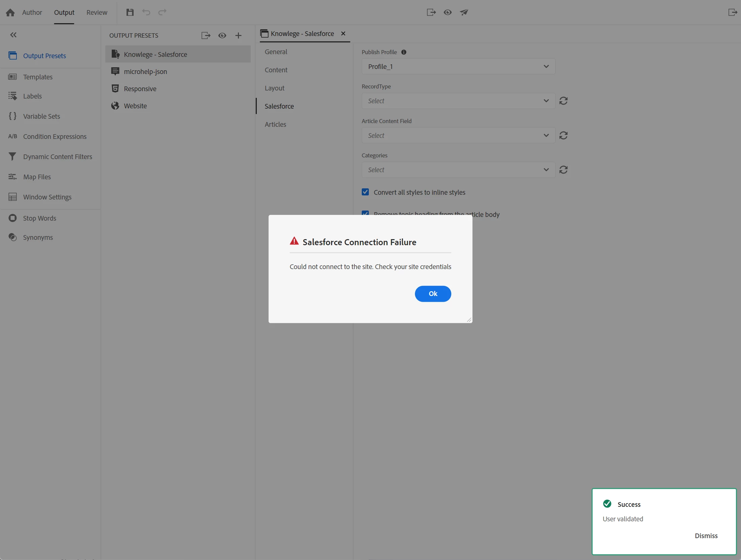Click the publish paper plane icon

pyautogui.click(x=464, y=12)
